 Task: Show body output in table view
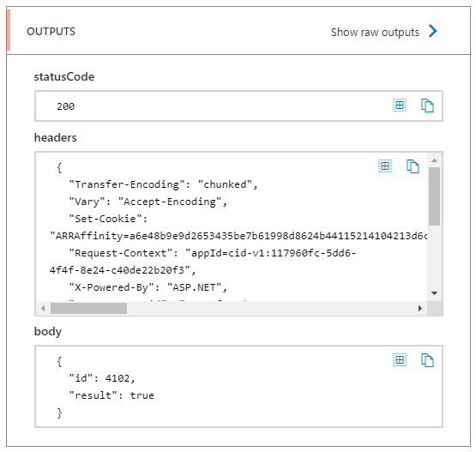tap(400, 360)
